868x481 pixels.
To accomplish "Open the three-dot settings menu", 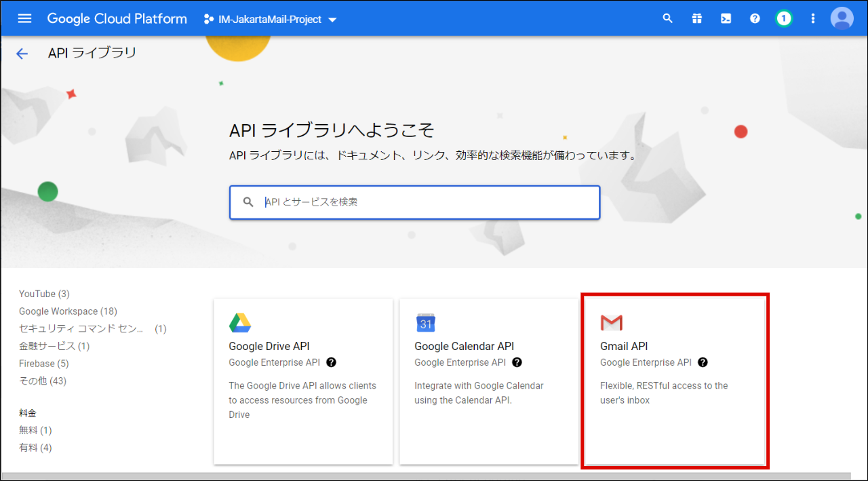I will pos(813,18).
